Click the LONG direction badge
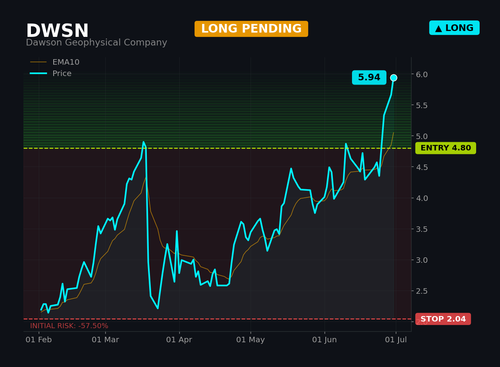Viewport: 500px width, 367px height. pos(454,28)
